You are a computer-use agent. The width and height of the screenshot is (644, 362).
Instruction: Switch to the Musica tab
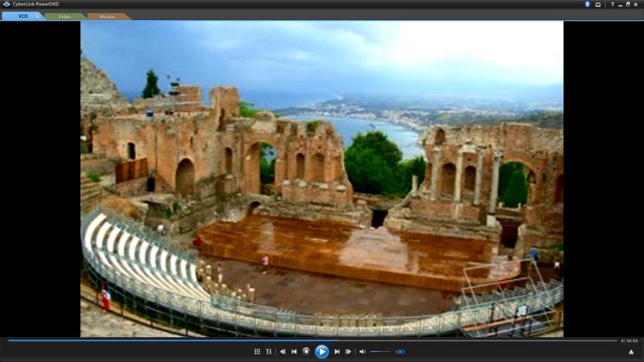[107, 17]
